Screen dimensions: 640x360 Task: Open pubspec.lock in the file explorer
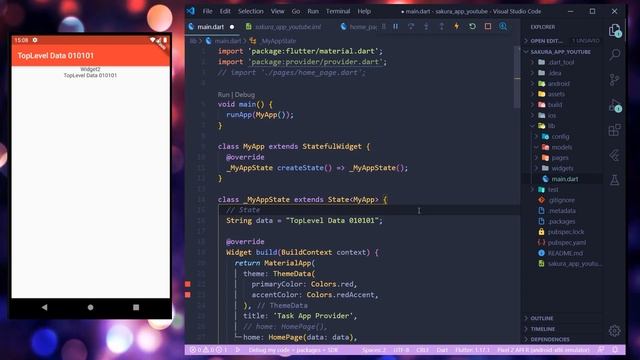tap(566, 232)
